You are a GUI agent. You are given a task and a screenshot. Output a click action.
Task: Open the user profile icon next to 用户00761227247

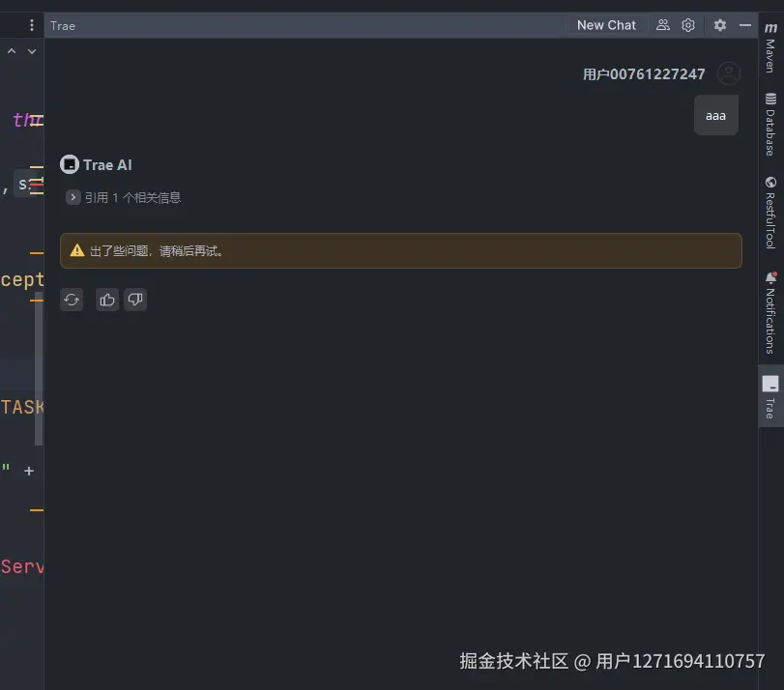729,72
